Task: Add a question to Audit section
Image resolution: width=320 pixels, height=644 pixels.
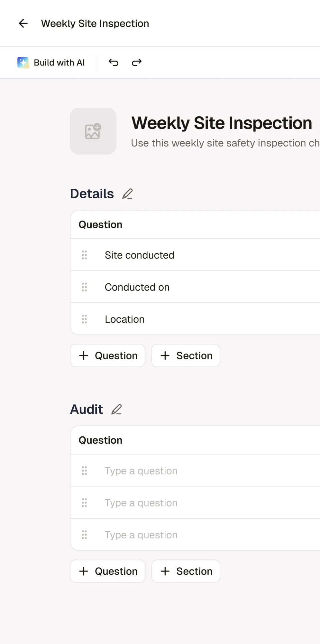Action: tap(108, 571)
